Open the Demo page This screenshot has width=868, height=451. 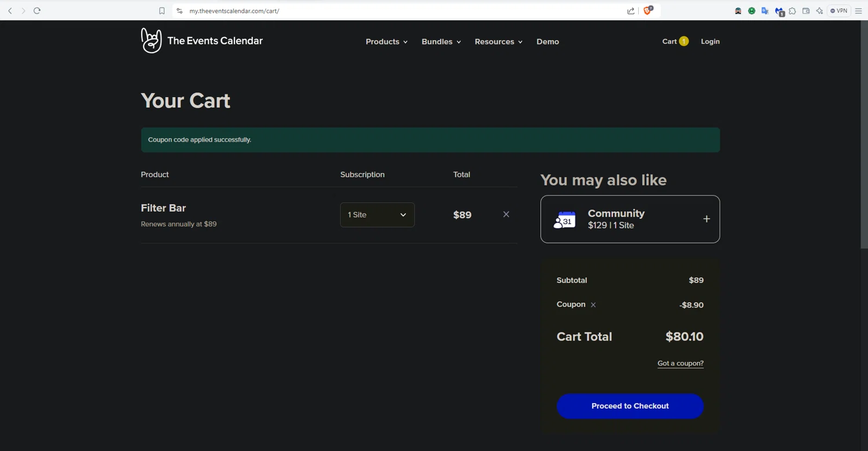[x=548, y=42]
